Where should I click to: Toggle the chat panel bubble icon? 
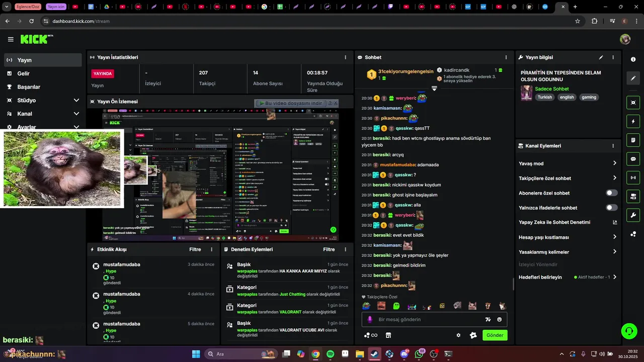633,159
